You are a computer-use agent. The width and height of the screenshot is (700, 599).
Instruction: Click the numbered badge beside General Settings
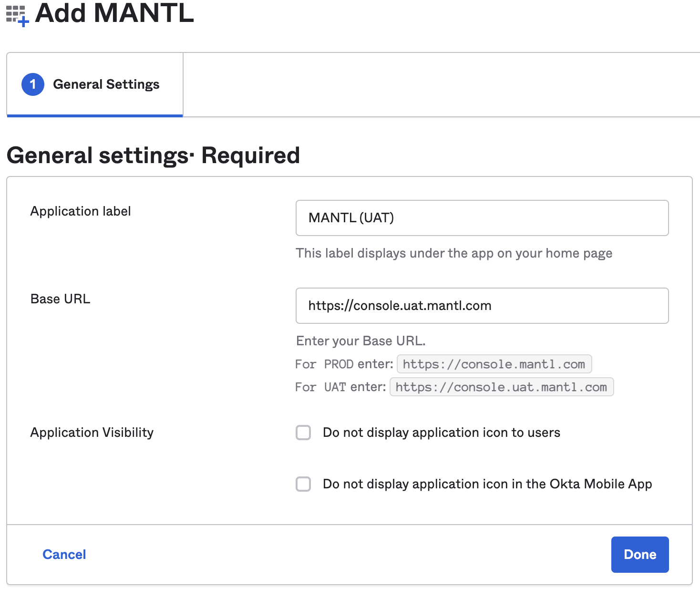(x=32, y=84)
